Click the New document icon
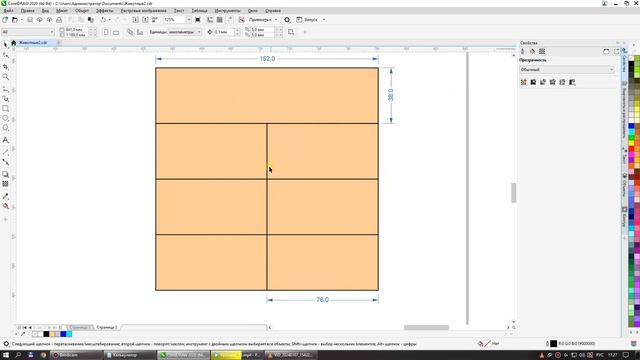The height and width of the screenshot is (360, 640). pos(5,20)
